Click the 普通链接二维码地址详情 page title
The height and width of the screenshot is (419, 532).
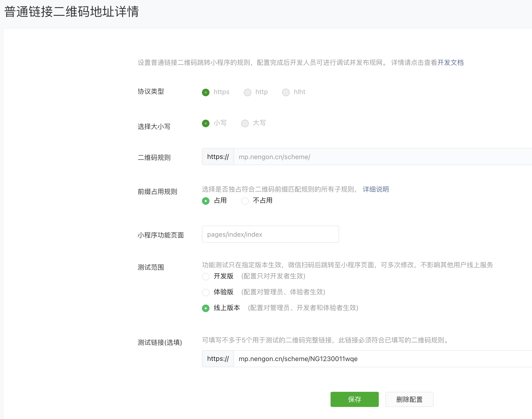point(71,12)
